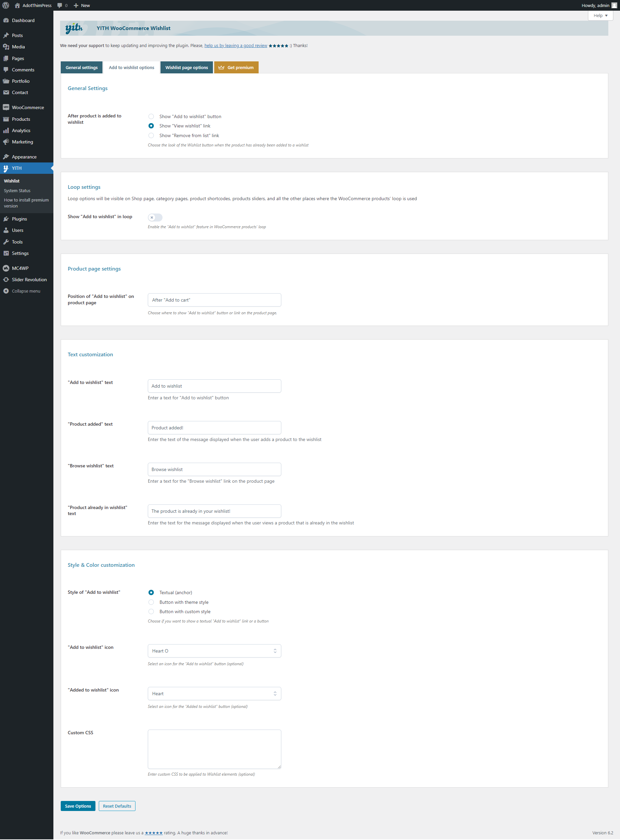Open Dashboard from the sidebar
The height and width of the screenshot is (840, 620).
coord(27,20)
